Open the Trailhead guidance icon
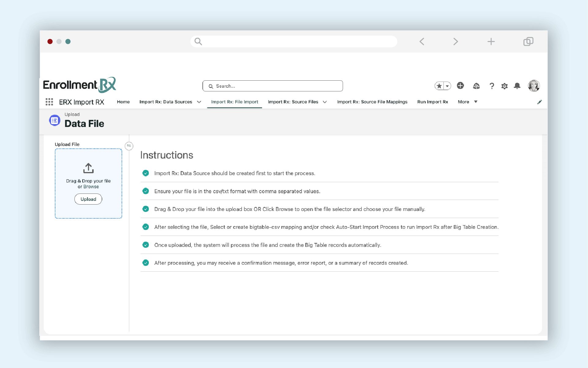Image resolution: width=588 pixels, height=368 pixels. pos(476,86)
